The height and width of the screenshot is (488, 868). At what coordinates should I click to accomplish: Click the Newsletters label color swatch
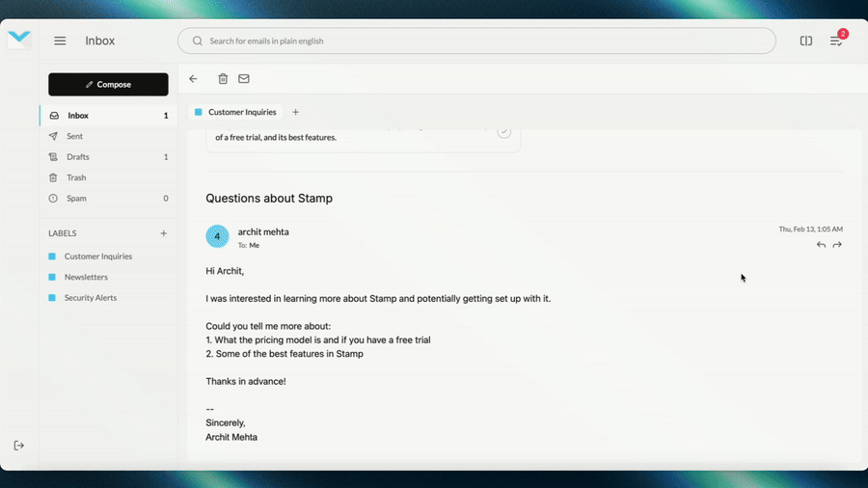pos(52,278)
